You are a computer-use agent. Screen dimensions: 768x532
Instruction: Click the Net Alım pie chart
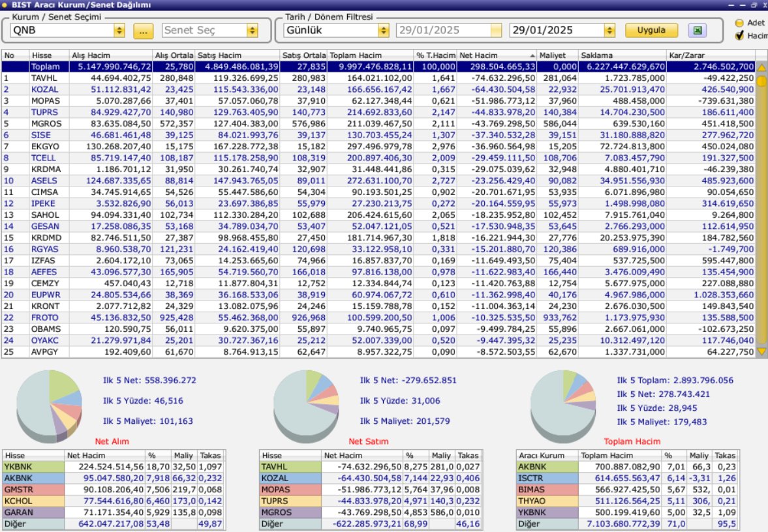coord(49,406)
